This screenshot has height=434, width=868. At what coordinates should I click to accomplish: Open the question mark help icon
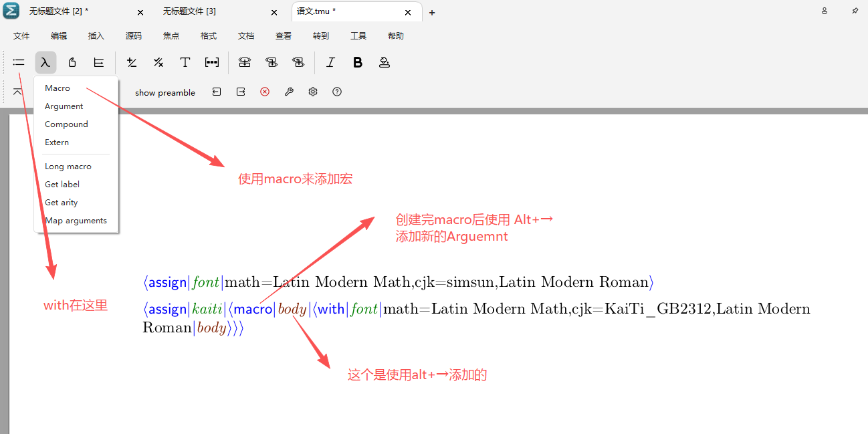point(337,92)
